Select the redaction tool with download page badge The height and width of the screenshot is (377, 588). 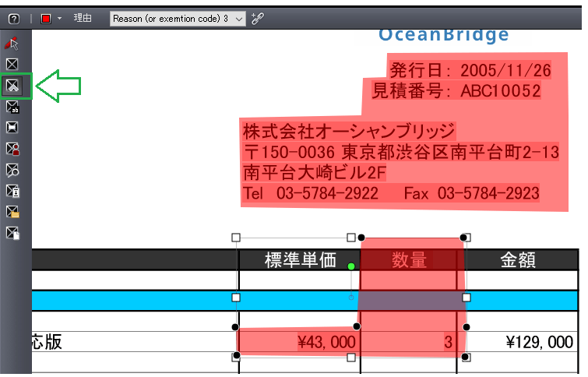click(12, 192)
